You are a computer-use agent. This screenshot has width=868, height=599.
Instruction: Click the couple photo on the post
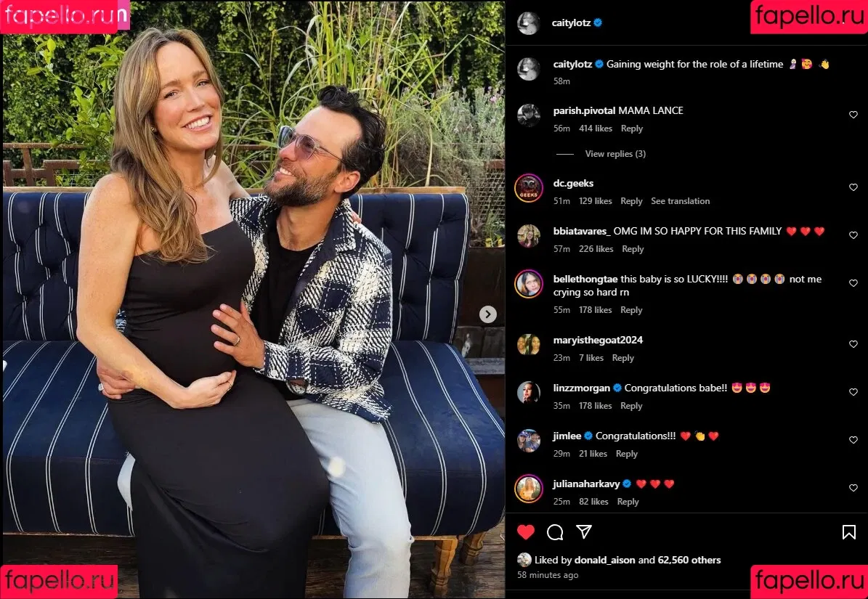(253, 299)
